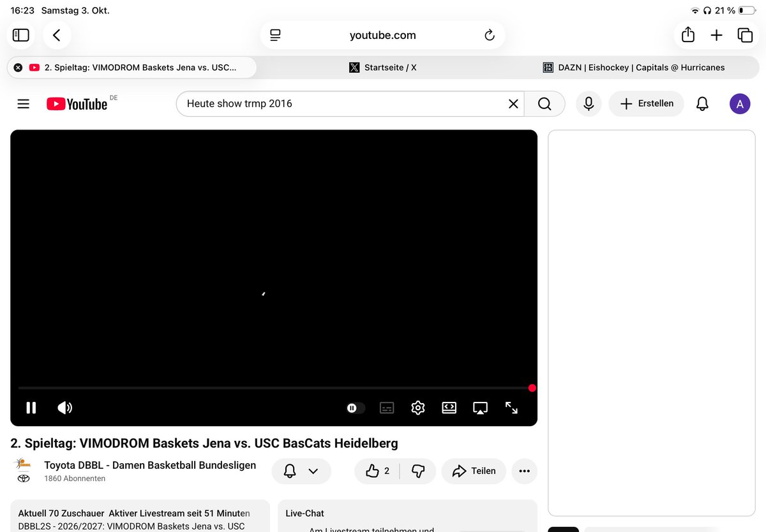Viewport: 766px width, 532px height.
Task: Like the video
Action: point(377,471)
